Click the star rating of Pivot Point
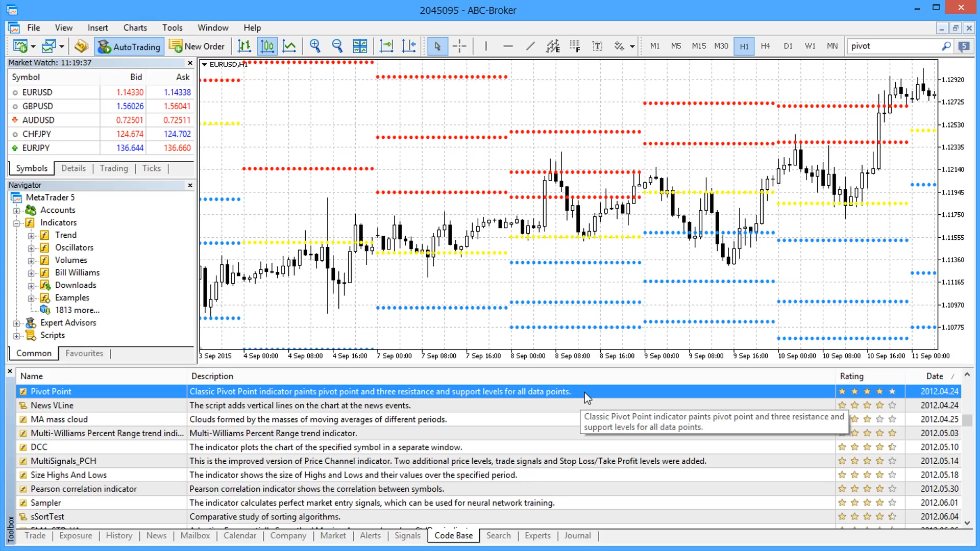The width and height of the screenshot is (980, 551). click(867, 392)
